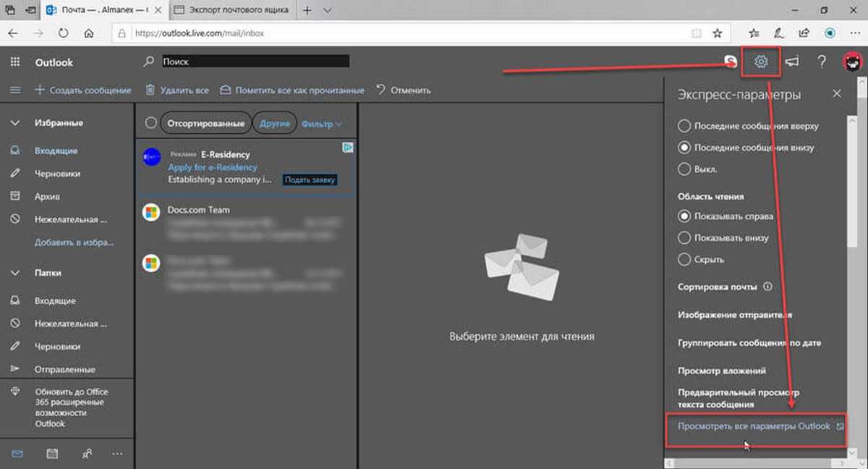Click 'Создать сообщение' button

click(83, 90)
